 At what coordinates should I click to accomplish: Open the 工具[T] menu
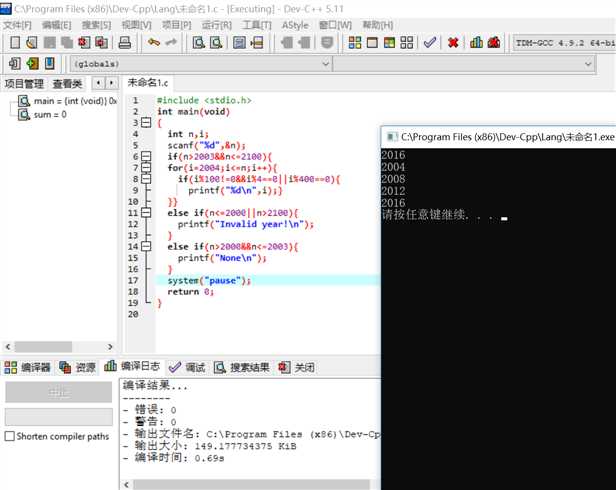[x=257, y=25]
